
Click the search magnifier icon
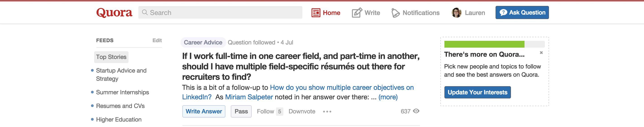(x=145, y=12)
